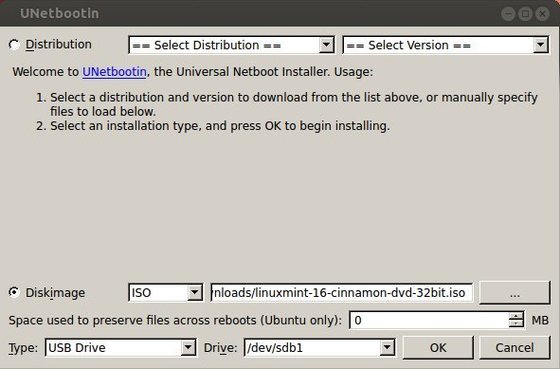
Task: Open the Select Distribution dropdown
Action: (231, 45)
